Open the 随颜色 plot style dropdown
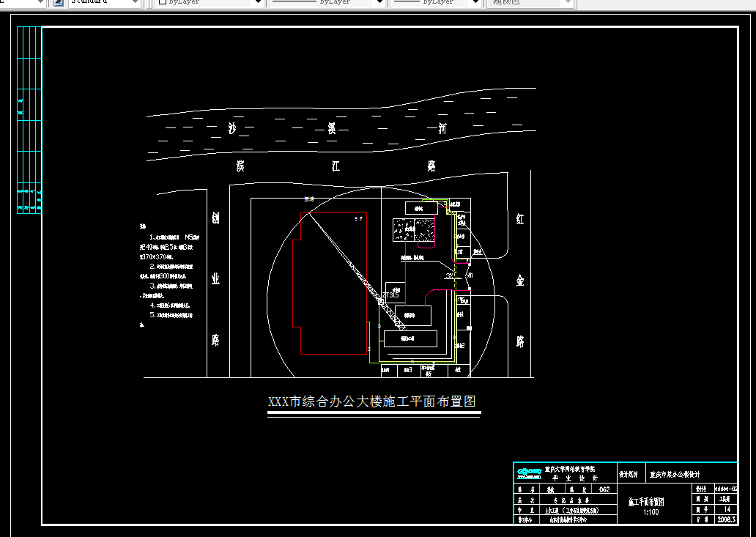Image resolution: width=756 pixels, height=537 pixels. (566, 2)
